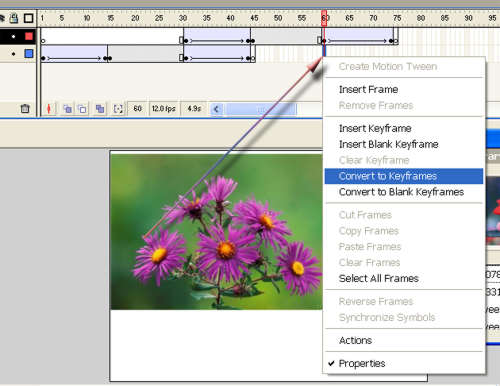Click the 12.0 fps frame rate field
The width and height of the screenshot is (500, 386).
click(x=163, y=109)
